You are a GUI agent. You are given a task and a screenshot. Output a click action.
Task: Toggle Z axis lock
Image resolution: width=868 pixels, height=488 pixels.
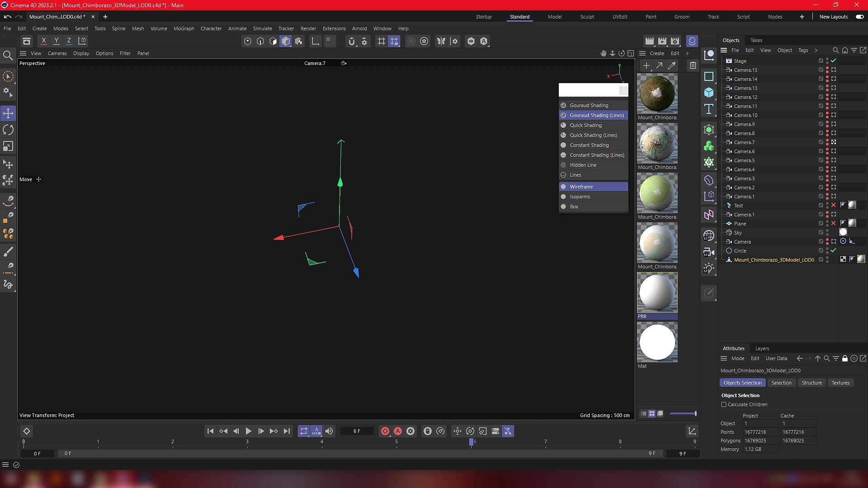(69, 41)
